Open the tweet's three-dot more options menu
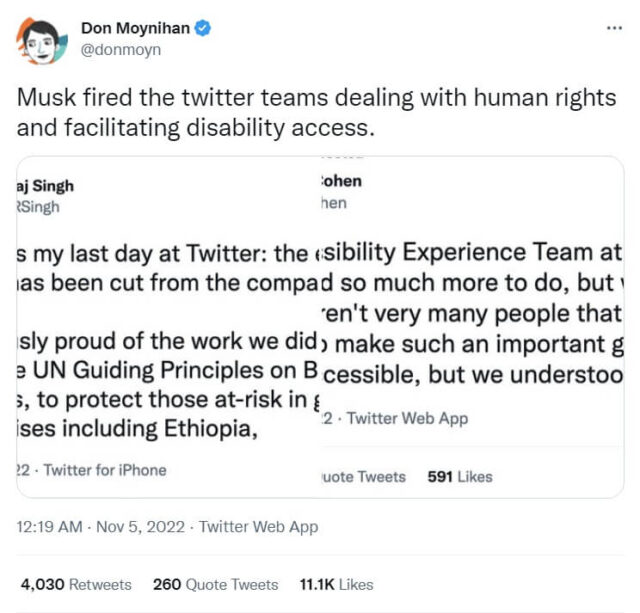The width and height of the screenshot is (640, 613). (615, 28)
